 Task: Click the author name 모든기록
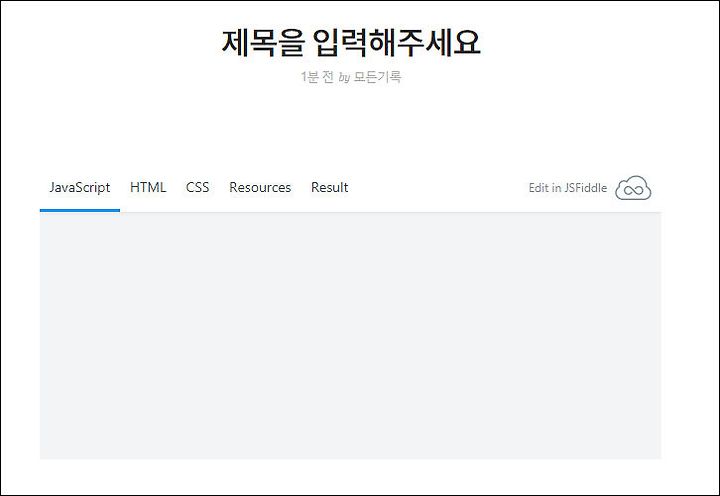coord(377,77)
